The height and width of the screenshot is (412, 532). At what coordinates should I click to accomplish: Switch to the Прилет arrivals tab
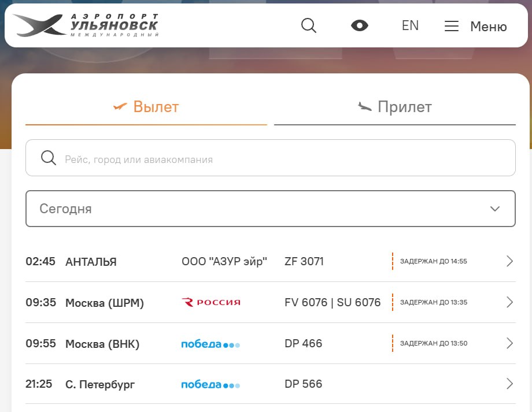395,107
